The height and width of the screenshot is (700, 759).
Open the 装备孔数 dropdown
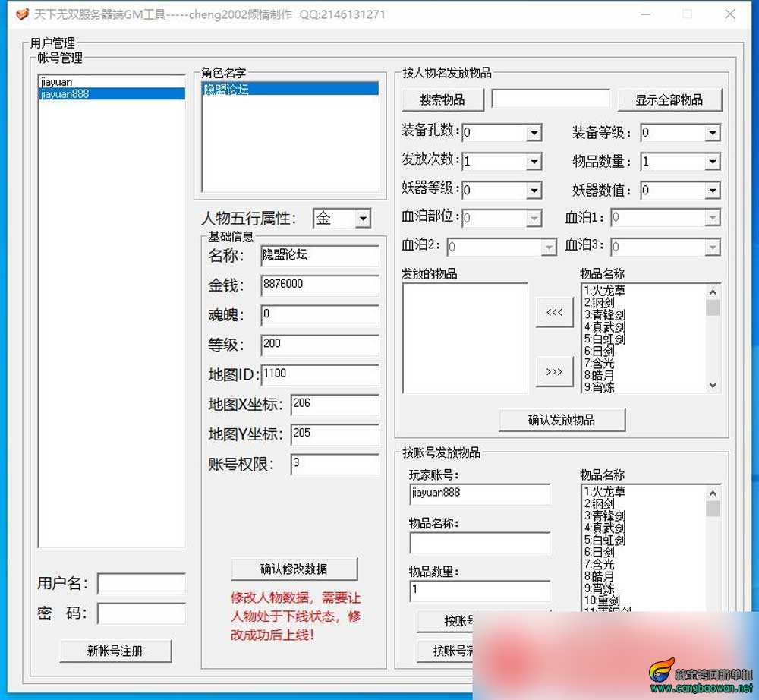pos(534,132)
